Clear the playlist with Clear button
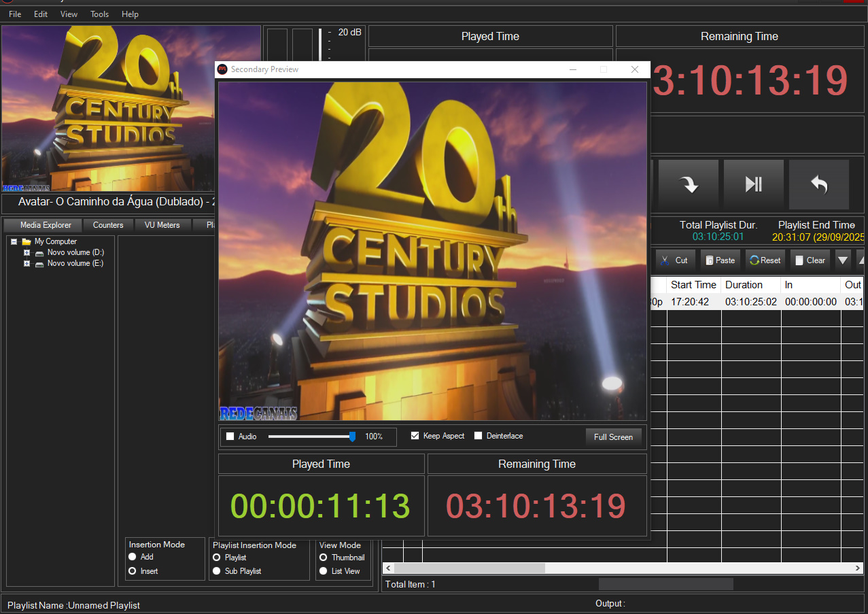Image resolution: width=868 pixels, height=614 pixels. point(810,260)
